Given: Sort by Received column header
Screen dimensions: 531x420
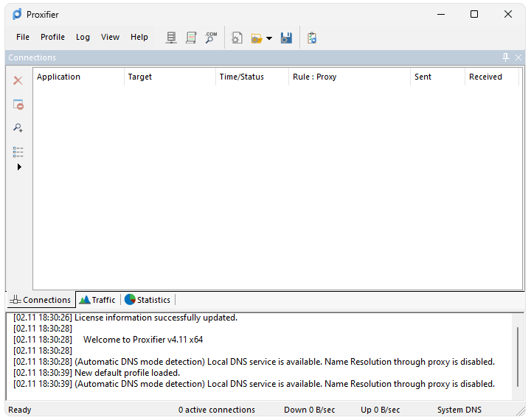Looking at the screenshot, I should 492,77.
